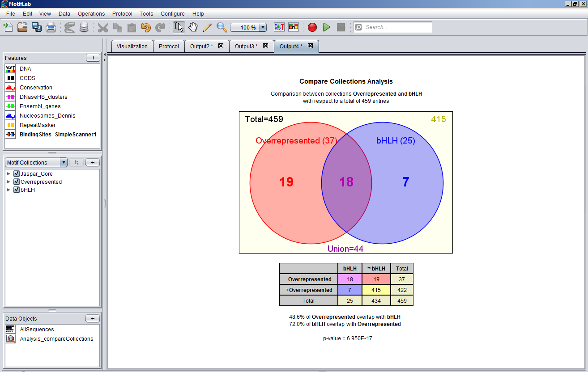
Task: Toggle the Overrepresented checkbox
Action: [x=17, y=182]
